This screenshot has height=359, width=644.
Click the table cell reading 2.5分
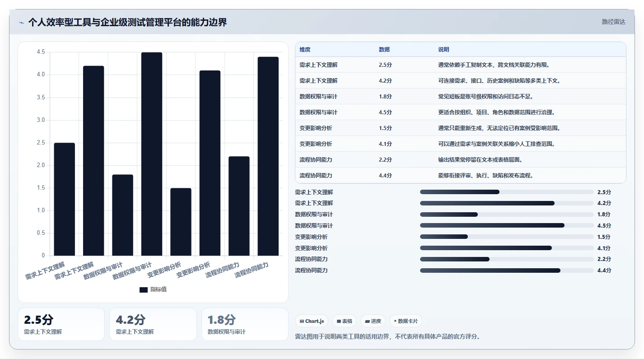click(x=385, y=65)
